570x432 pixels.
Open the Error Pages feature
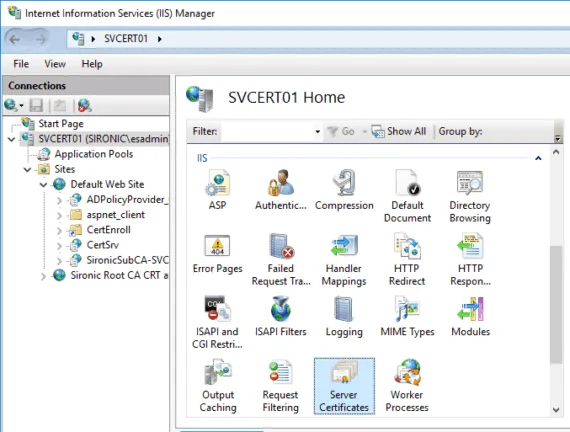tap(217, 253)
